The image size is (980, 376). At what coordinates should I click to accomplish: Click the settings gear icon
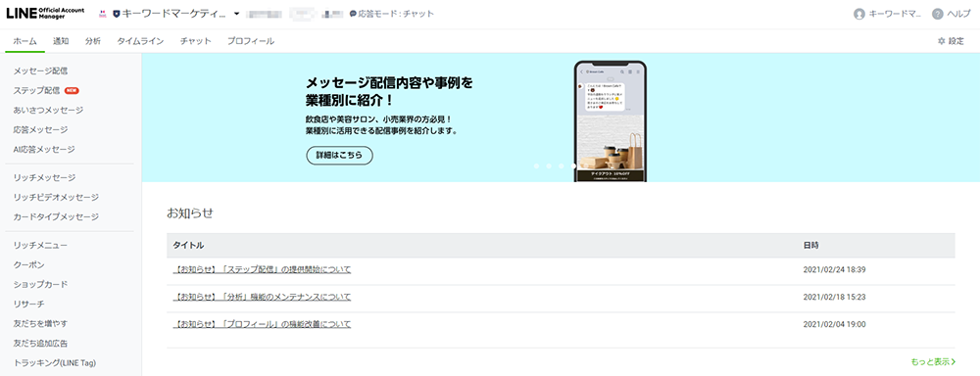coord(941,41)
